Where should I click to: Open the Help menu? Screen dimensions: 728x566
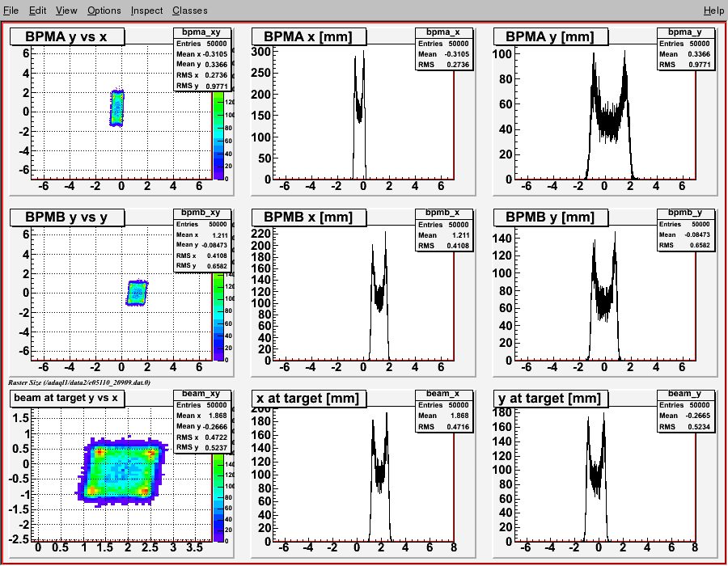pos(713,11)
